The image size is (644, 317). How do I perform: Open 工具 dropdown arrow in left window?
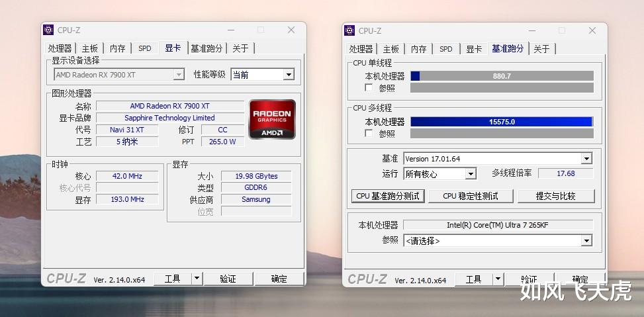(x=197, y=279)
